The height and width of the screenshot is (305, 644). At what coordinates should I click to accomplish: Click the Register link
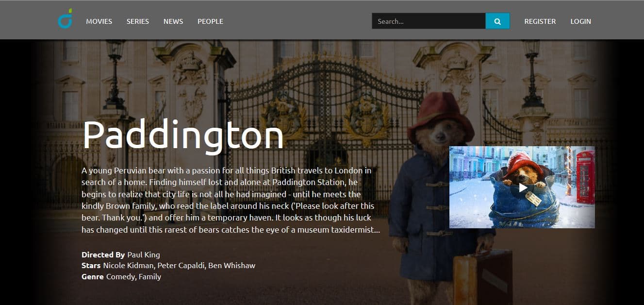(540, 21)
